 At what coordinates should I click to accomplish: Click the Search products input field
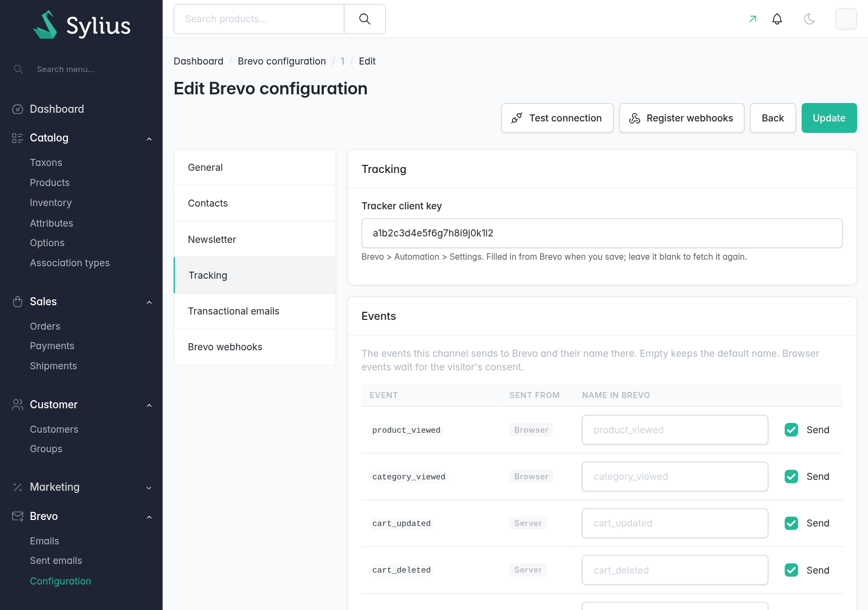[x=259, y=19]
